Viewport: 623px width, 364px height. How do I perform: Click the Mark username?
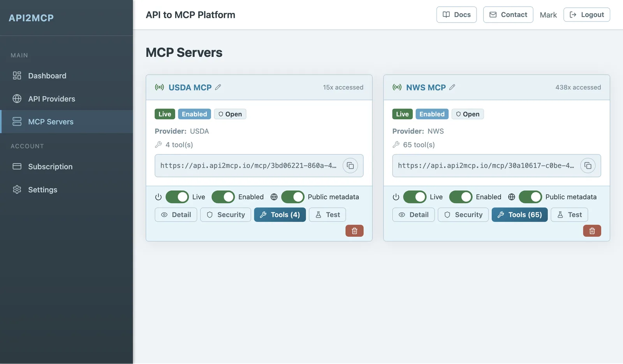[548, 15]
